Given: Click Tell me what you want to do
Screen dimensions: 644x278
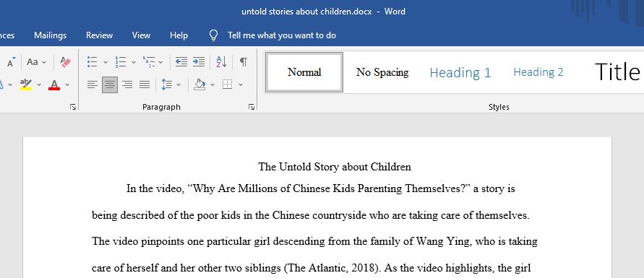Looking at the screenshot, I should (282, 35).
